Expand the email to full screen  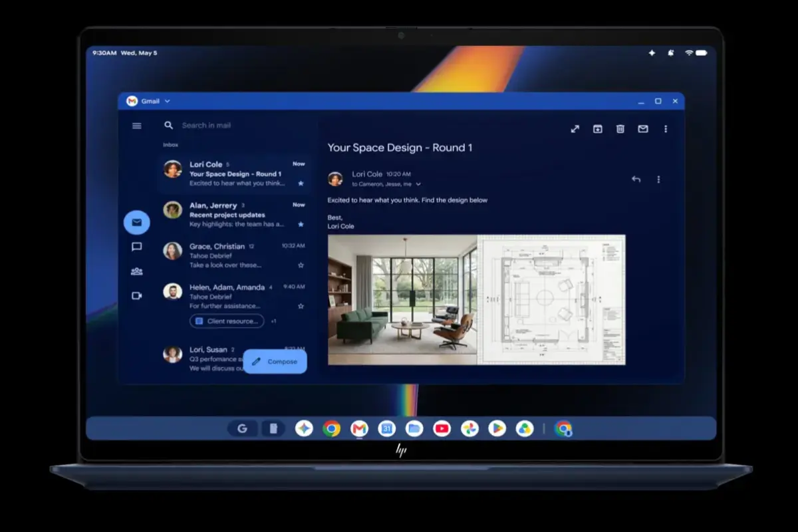(x=575, y=129)
